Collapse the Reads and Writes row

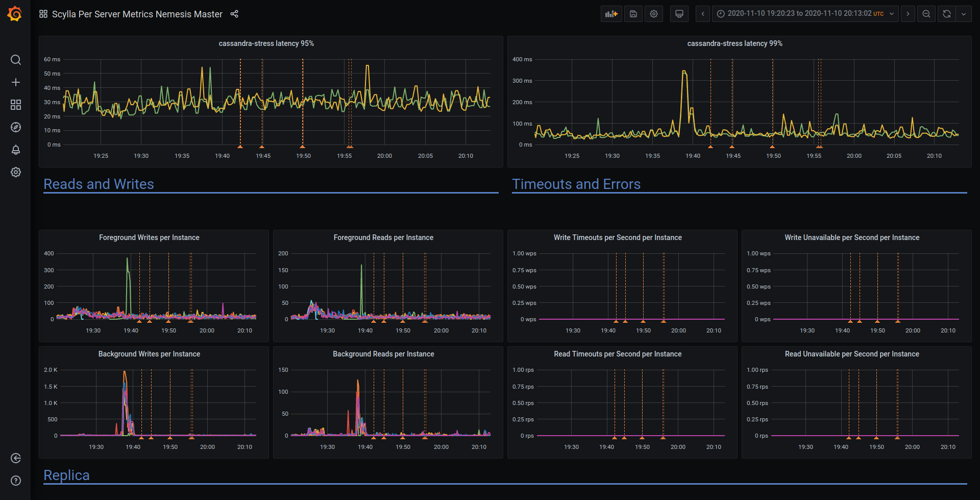(99, 184)
